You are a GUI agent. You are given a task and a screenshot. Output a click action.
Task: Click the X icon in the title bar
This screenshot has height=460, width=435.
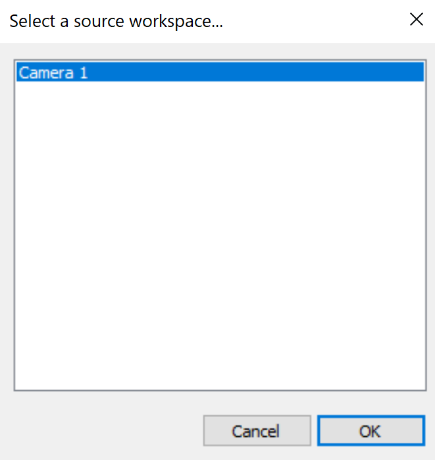[x=416, y=20]
